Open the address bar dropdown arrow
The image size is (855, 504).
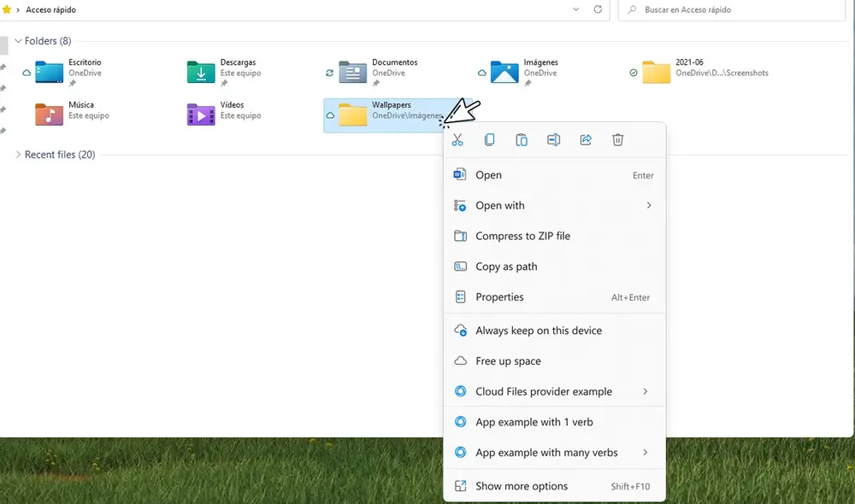(x=576, y=9)
